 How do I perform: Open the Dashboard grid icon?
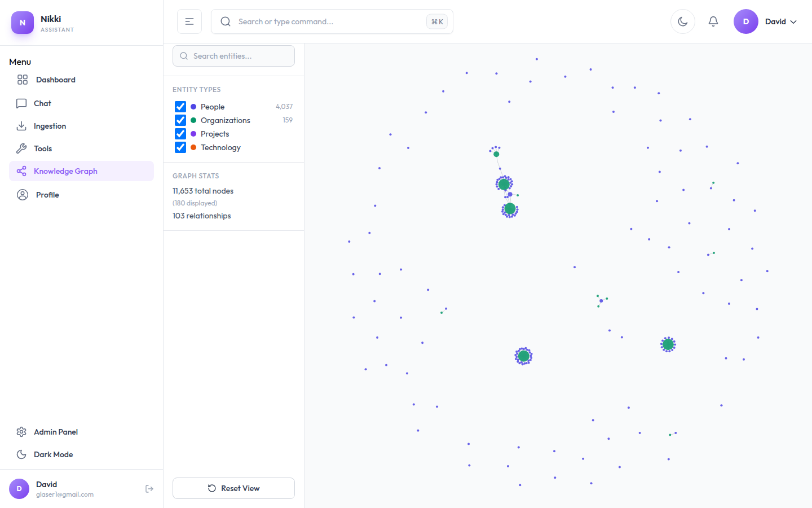(21, 80)
